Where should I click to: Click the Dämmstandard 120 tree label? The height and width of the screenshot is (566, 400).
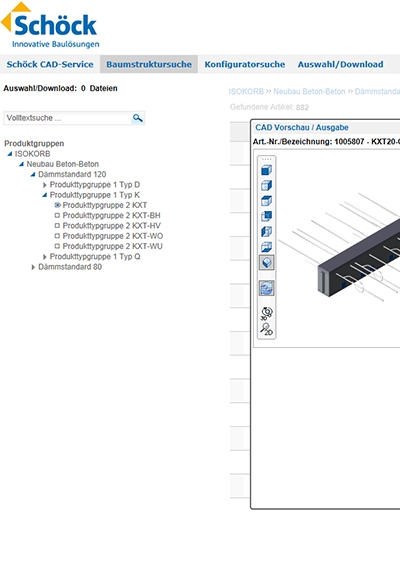tap(72, 174)
